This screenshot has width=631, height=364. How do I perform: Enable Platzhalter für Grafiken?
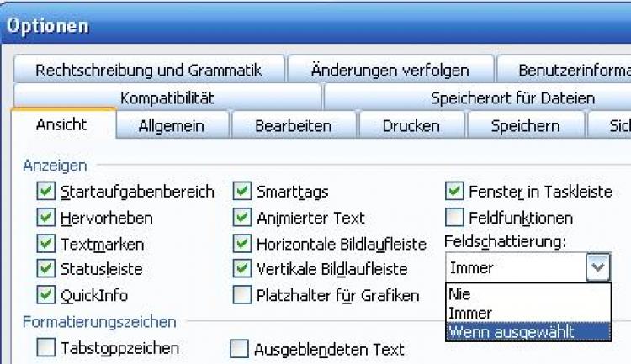click(x=242, y=295)
